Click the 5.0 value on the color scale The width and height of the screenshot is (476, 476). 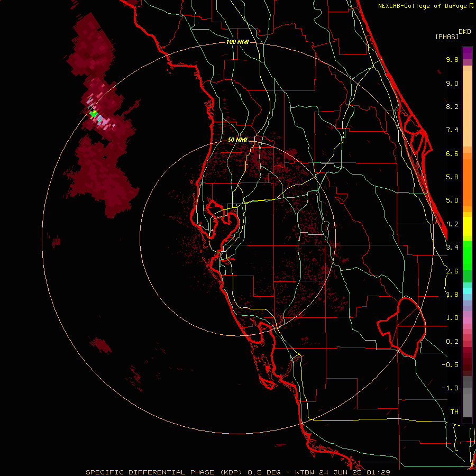[x=452, y=200]
